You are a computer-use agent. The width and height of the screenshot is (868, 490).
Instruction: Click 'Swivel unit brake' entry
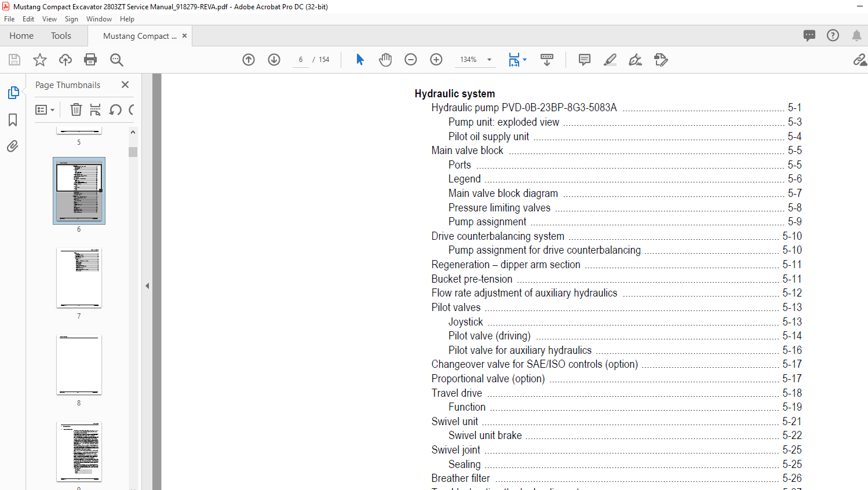pos(485,436)
